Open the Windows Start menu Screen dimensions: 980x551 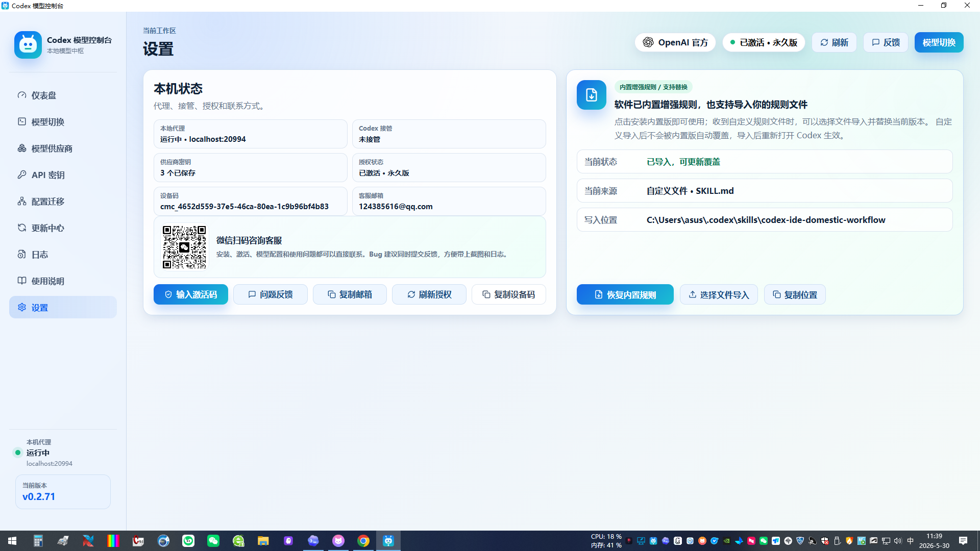point(12,541)
